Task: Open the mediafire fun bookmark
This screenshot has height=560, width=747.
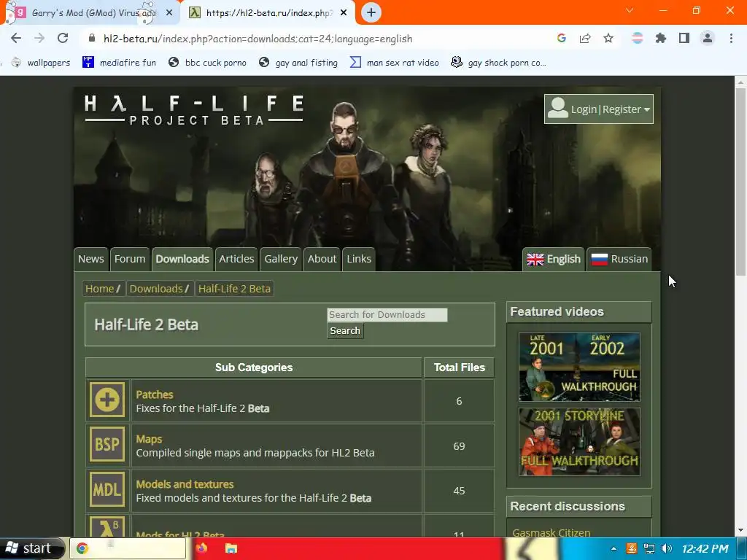Action: click(119, 63)
